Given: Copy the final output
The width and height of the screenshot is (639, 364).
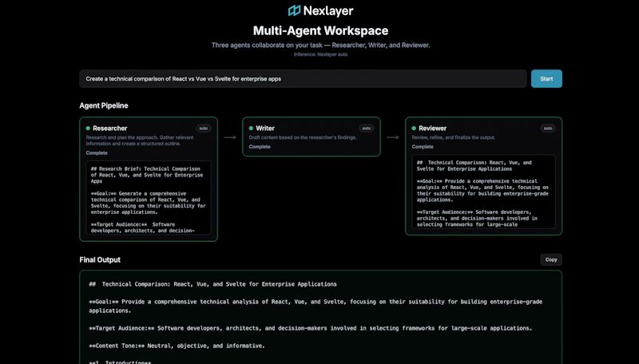Looking at the screenshot, I should pos(551,259).
